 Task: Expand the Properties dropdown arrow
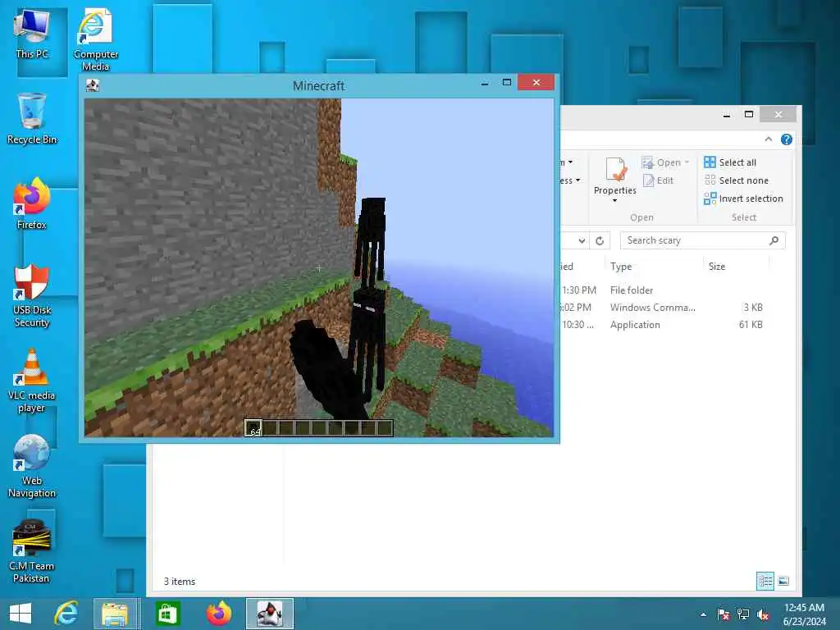(x=615, y=201)
